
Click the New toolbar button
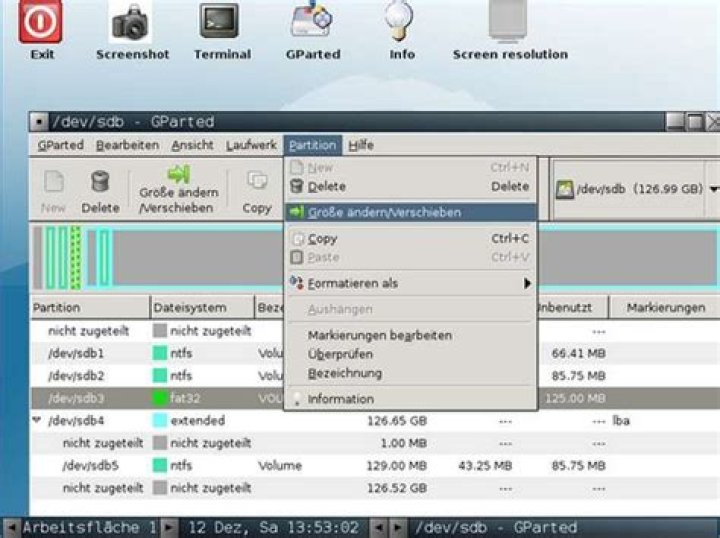[x=53, y=191]
